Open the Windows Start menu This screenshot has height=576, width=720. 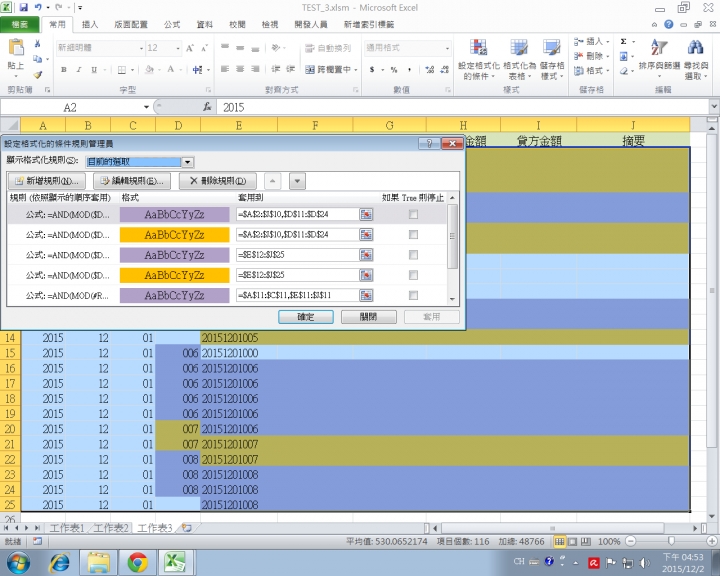pos(18,562)
